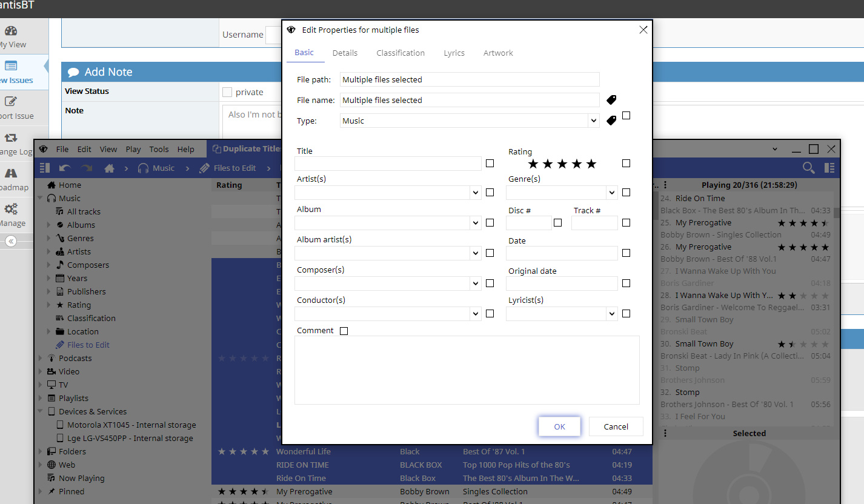Check the private view status box

pyautogui.click(x=227, y=92)
